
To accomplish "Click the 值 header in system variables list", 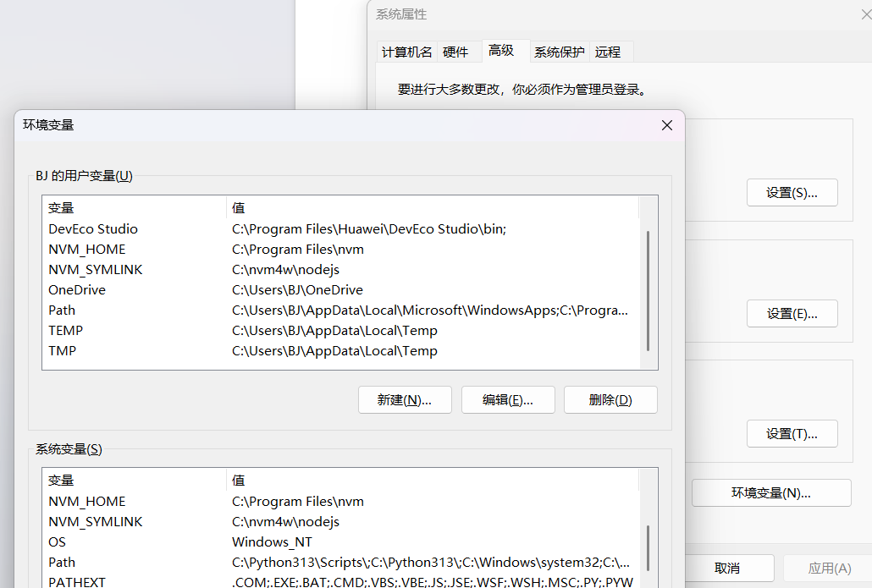I will tap(433, 481).
